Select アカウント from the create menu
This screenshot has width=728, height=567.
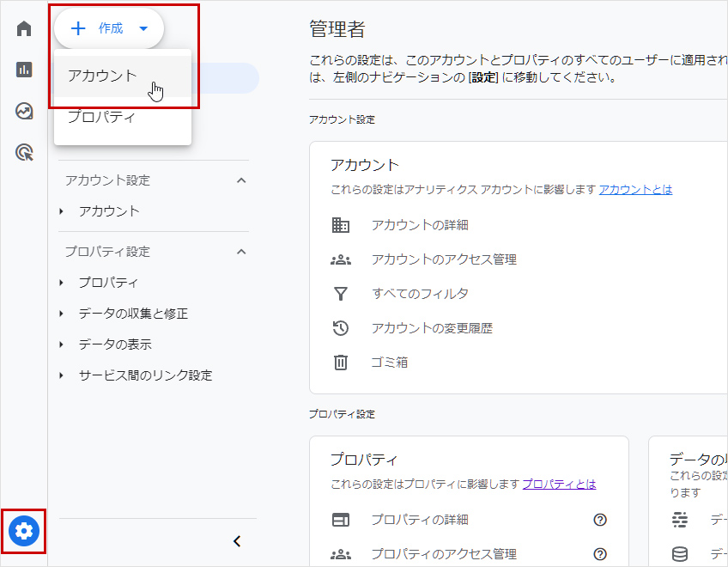[102, 76]
